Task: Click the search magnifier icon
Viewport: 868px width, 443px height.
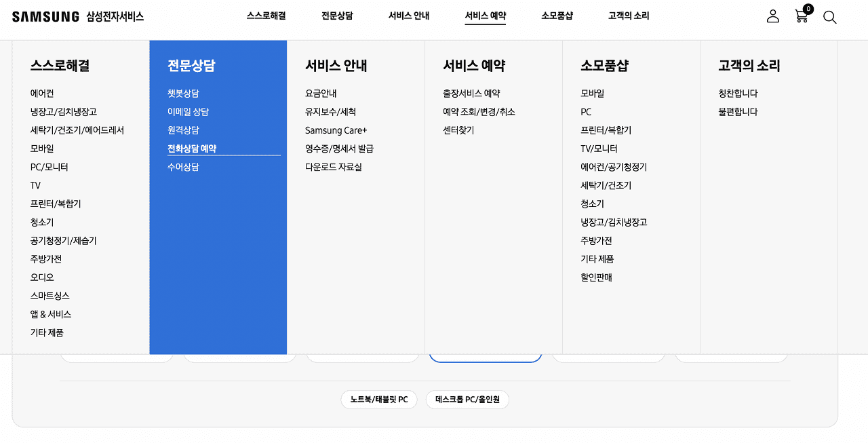Action: (x=830, y=17)
